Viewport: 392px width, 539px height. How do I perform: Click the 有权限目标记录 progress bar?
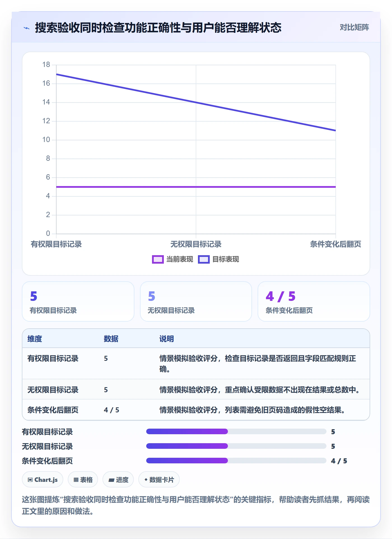click(x=236, y=431)
